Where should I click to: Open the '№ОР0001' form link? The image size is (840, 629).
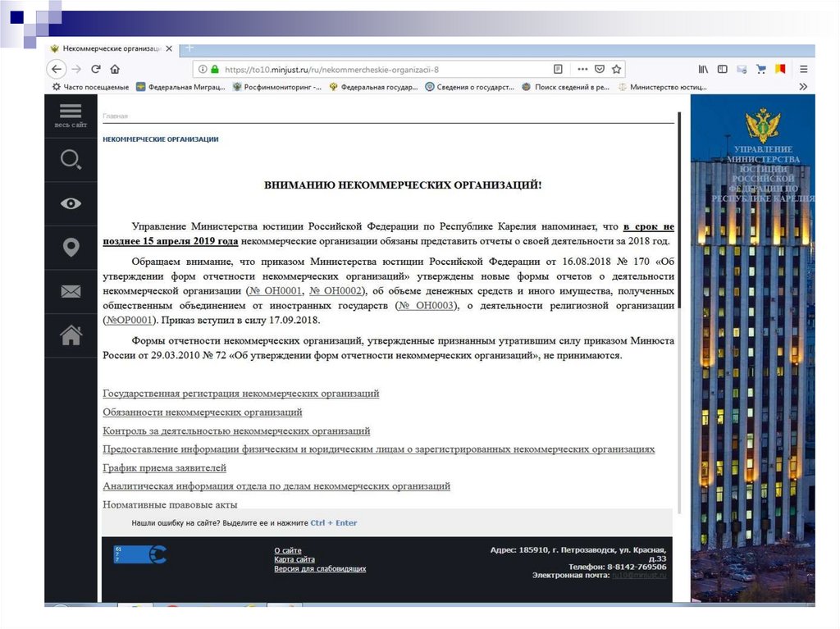pos(130,321)
